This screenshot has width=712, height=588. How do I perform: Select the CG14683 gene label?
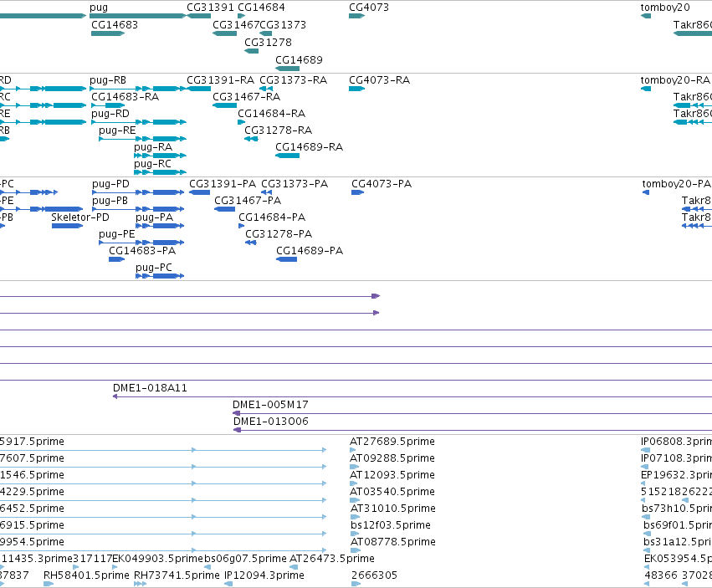[115, 24]
